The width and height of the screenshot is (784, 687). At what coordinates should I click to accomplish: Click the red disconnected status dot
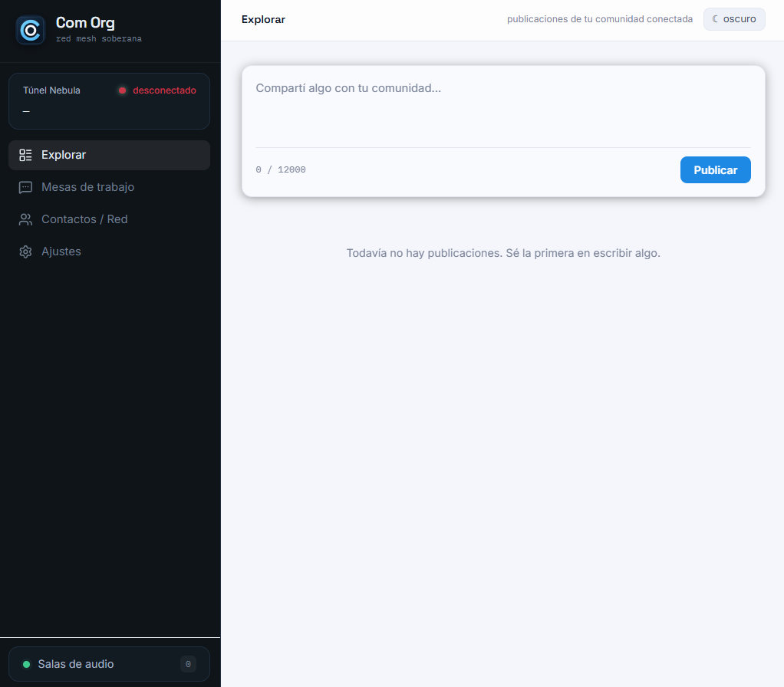tap(122, 90)
